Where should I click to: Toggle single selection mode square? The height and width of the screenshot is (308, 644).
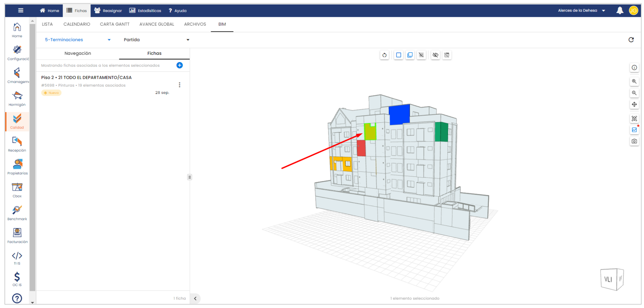(398, 55)
